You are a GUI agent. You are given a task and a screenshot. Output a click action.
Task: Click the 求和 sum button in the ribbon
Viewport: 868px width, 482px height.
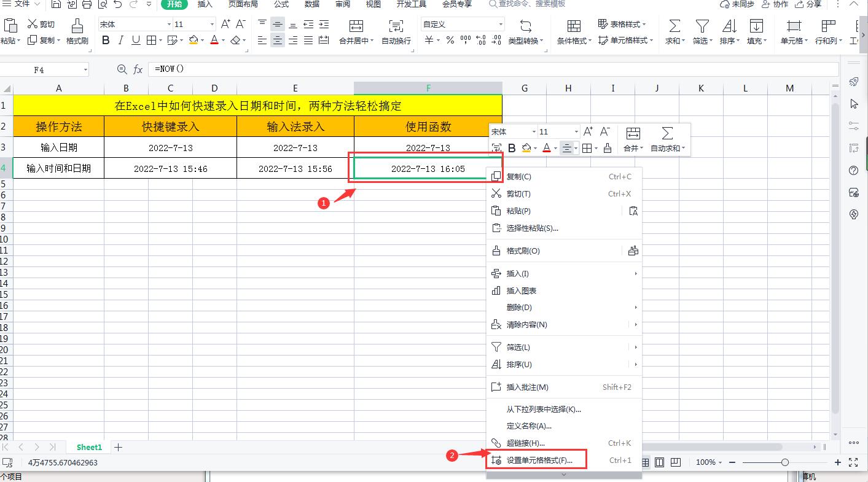point(674,31)
